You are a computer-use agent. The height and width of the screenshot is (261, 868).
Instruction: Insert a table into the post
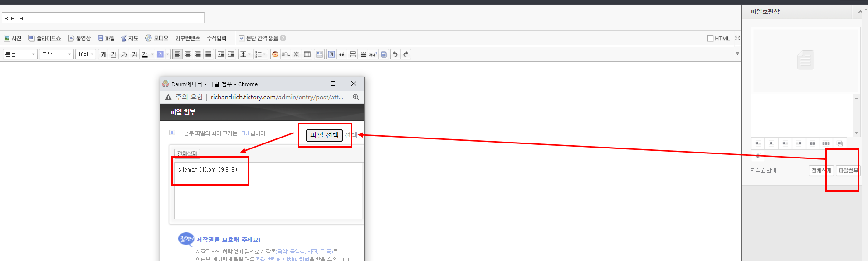coord(307,54)
